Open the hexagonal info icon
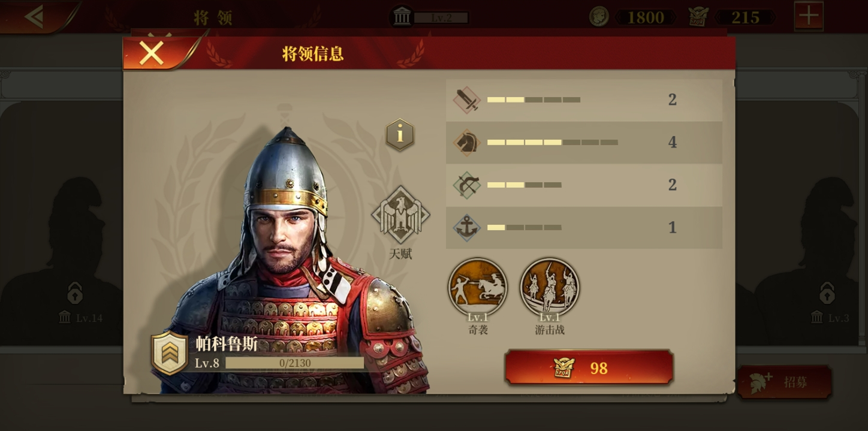868x431 pixels. click(x=400, y=134)
